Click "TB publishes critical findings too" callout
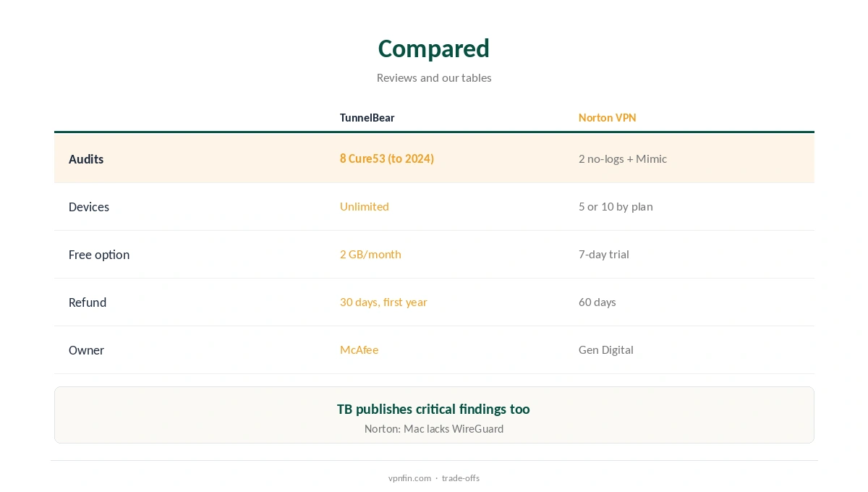The height and width of the screenshot is (492, 868). (x=433, y=409)
